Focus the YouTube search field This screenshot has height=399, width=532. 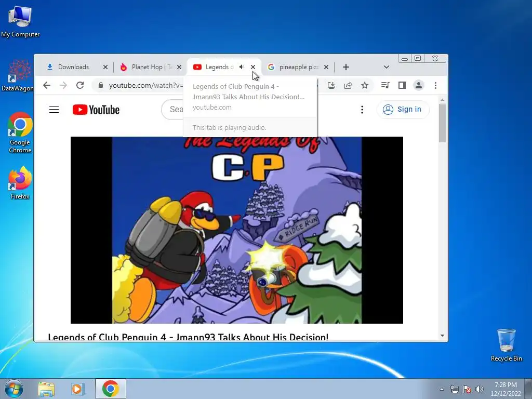click(x=172, y=109)
